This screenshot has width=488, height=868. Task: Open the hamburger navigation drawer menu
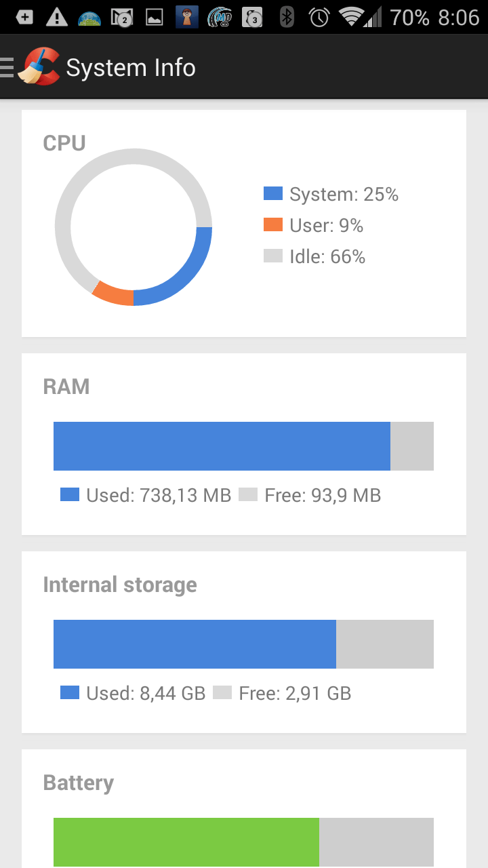(x=7, y=67)
